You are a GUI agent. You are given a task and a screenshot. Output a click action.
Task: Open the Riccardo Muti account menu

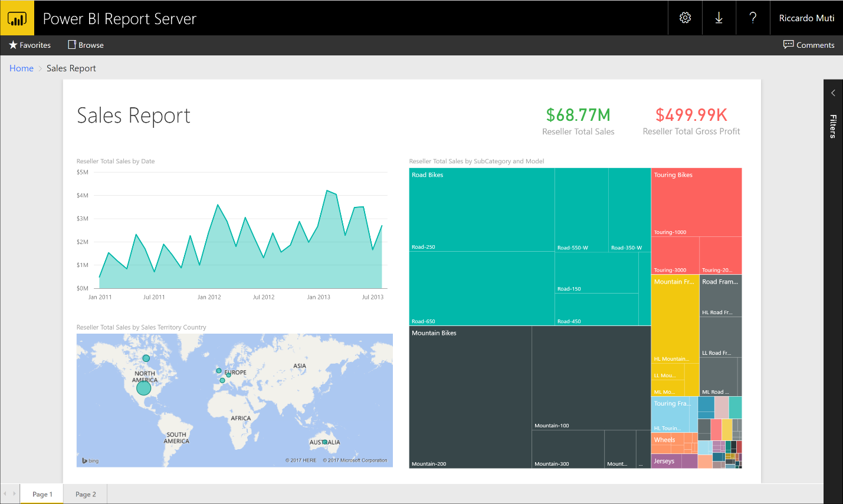tap(806, 18)
